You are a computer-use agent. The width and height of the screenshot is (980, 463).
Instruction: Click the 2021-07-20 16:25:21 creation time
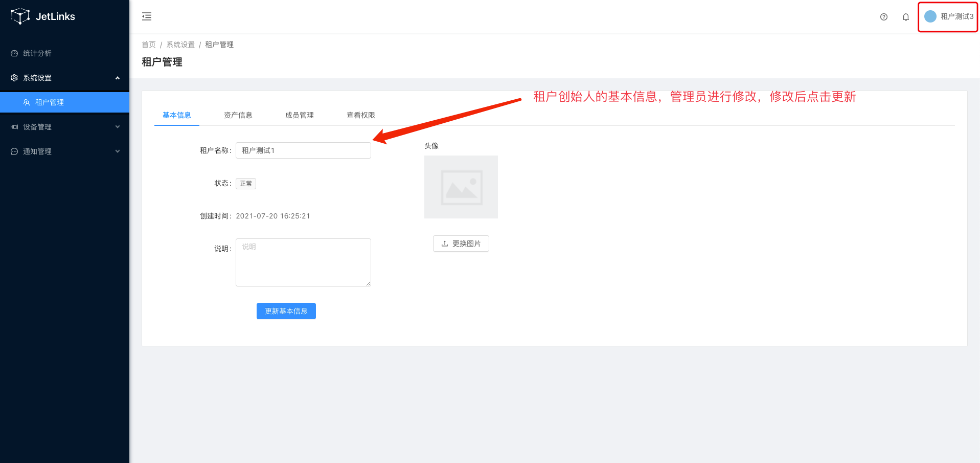[273, 216]
